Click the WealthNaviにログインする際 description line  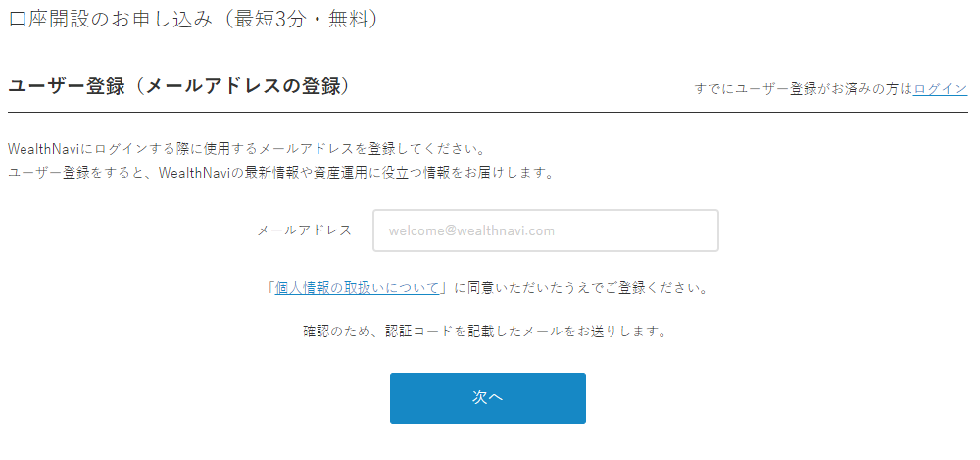click(246, 151)
